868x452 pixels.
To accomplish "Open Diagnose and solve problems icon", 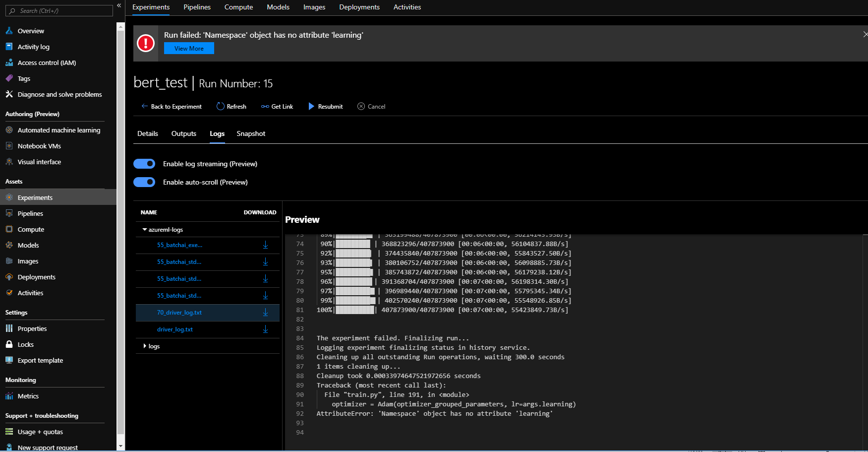I will pos(9,94).
